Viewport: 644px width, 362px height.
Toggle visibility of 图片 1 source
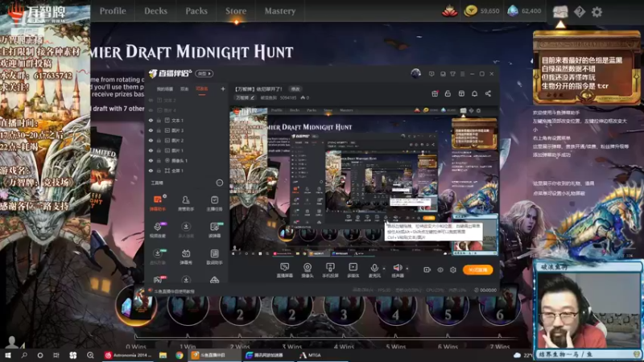(151, 150)
